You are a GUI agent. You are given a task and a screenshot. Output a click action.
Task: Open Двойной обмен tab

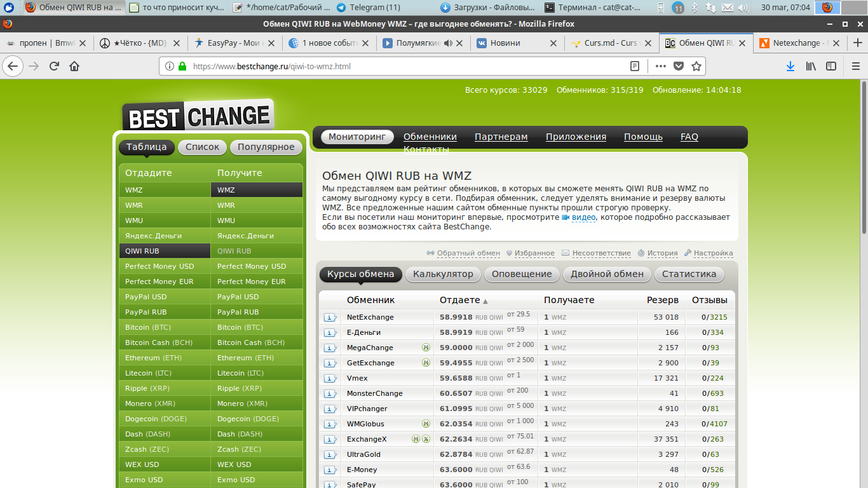(x=607, y=274)
